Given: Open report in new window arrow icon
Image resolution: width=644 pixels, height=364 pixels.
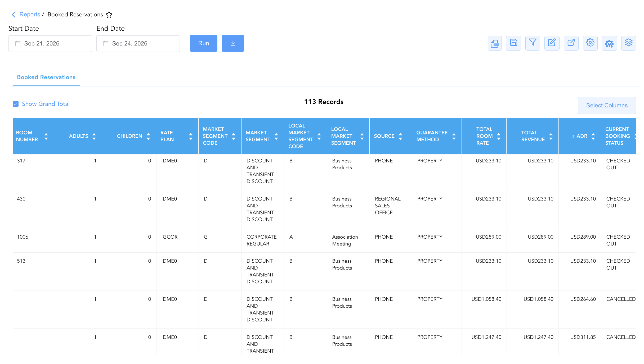Looking at the screenshot, I should (x=571, y=43).
